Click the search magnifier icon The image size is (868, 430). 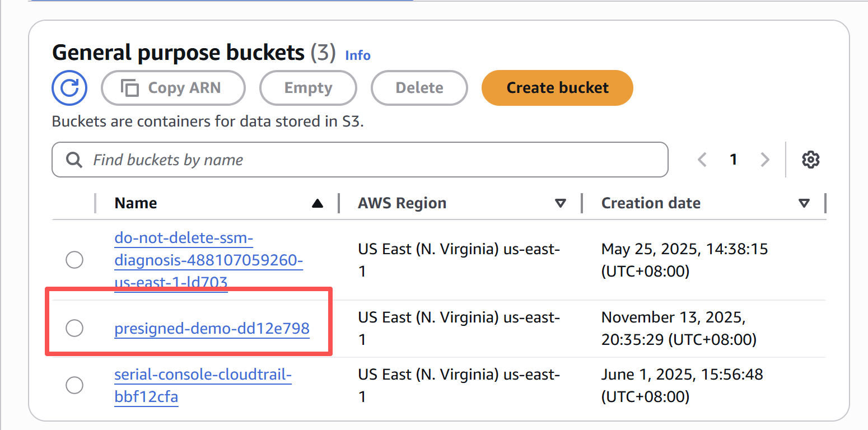74,160
